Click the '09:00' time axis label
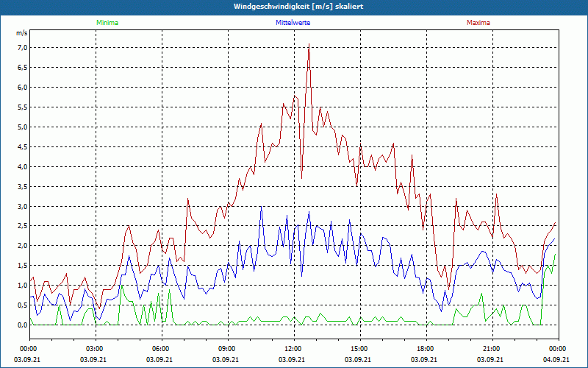The image size is (588, 368). pyautogui.click(x=226, y=349)
